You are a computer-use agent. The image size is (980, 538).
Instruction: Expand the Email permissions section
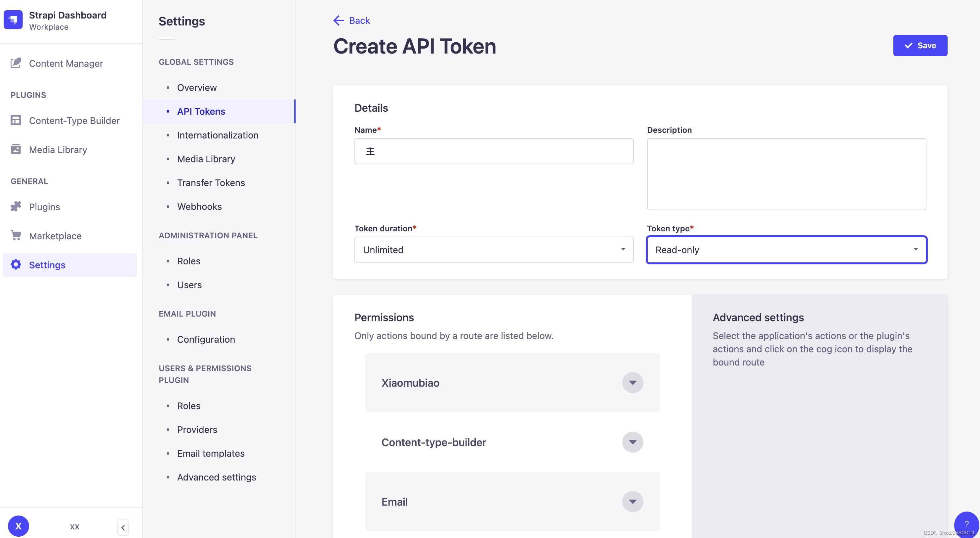pos(632,502)
